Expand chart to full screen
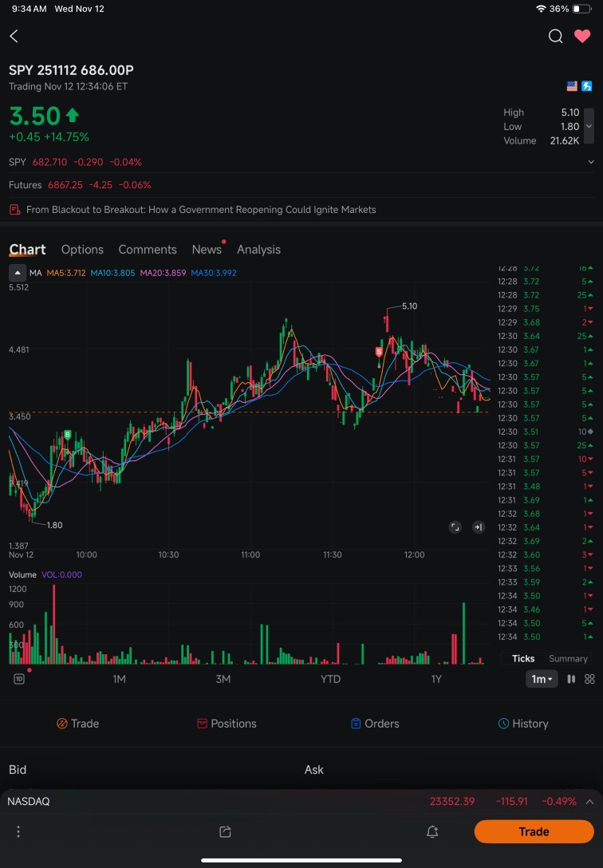Viewport: 603px width, 868px height. coord(455,527)
